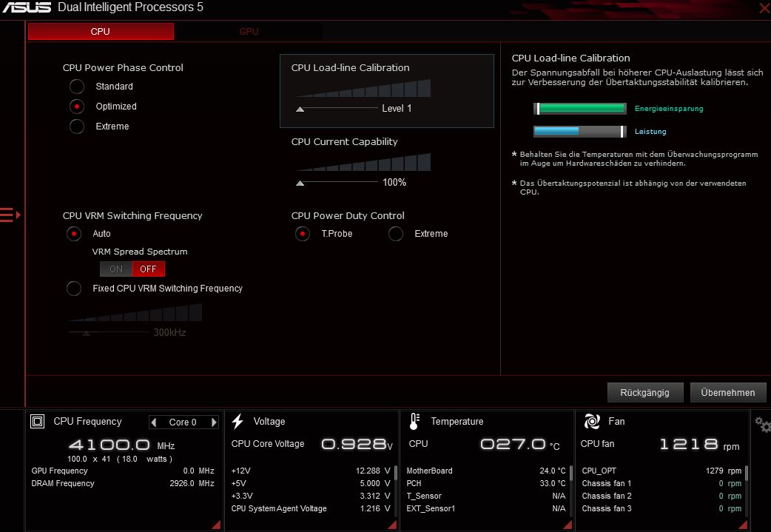Click the Fan list scrollbar
The height and width of the screenshot is (532, 771).
tap(747, 473)
